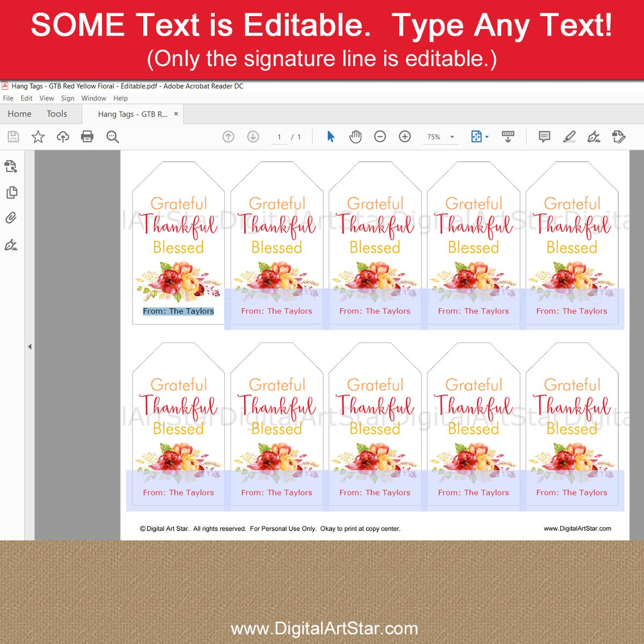Print the document
The image size is (644, 644).
pos(87,136)
